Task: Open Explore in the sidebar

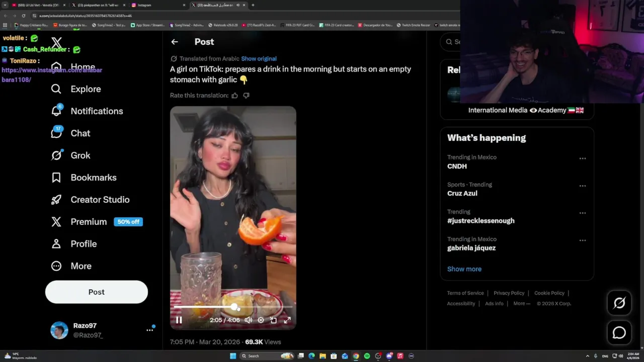Action: pos(76,89)
